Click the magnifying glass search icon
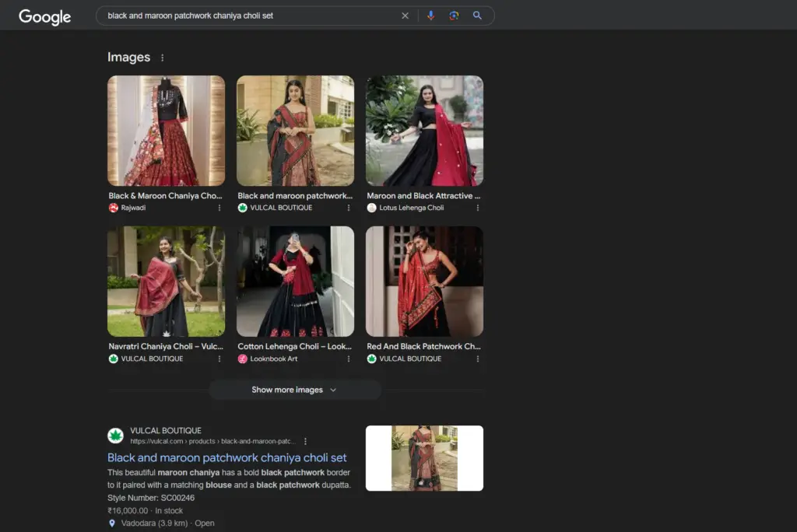This screenshot has width=797, height=532. coord(477,16)
